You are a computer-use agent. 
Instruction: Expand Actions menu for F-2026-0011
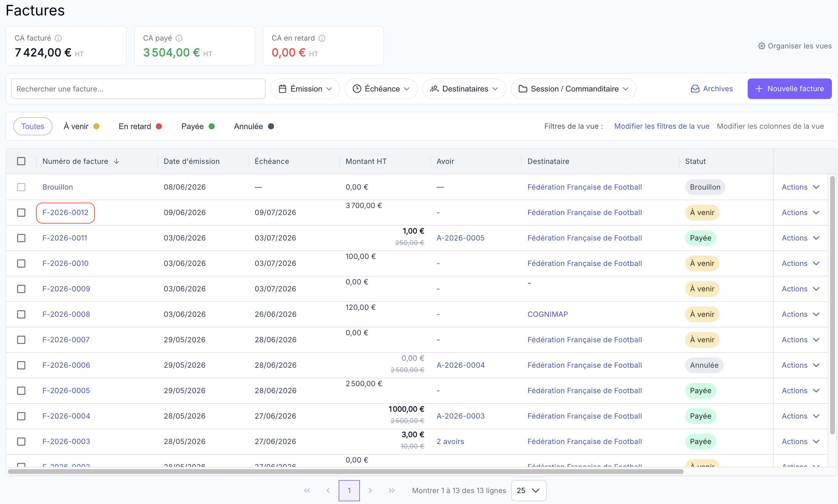coord(801,238)
